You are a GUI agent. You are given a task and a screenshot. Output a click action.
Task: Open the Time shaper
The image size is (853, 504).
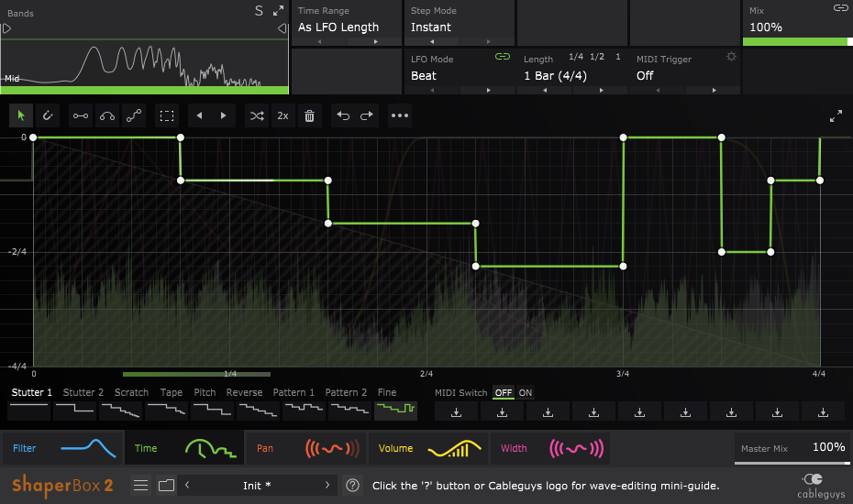(184, 448)
